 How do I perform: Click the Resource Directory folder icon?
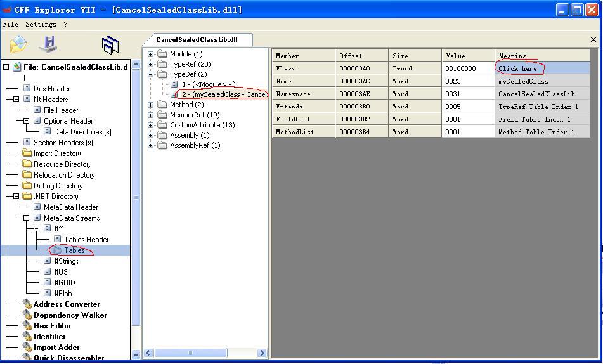pyautogui.click(x=27, y=164)
